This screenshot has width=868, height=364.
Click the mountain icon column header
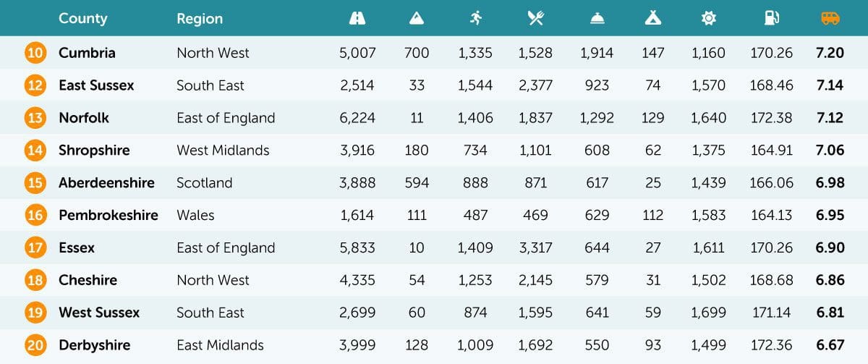(x=417, y=19)
